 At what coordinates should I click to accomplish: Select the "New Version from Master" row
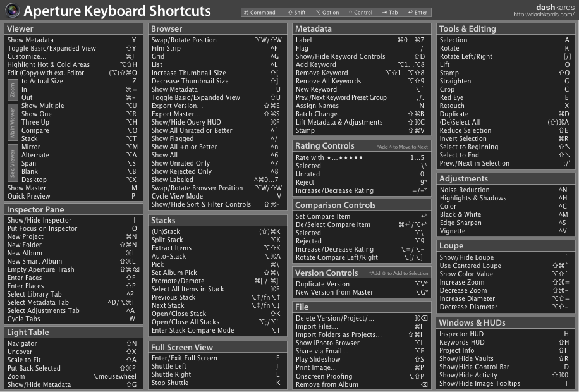(362, 292)
